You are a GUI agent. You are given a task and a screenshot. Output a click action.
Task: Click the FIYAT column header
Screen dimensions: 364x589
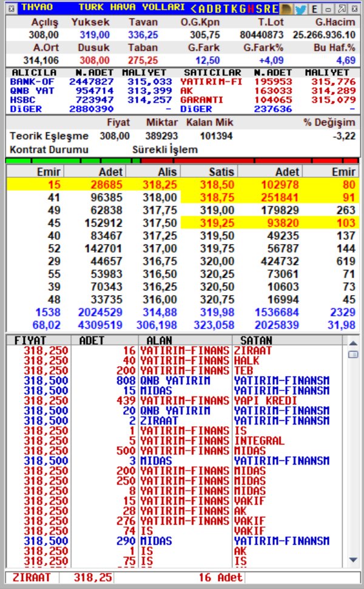point(30,340)
